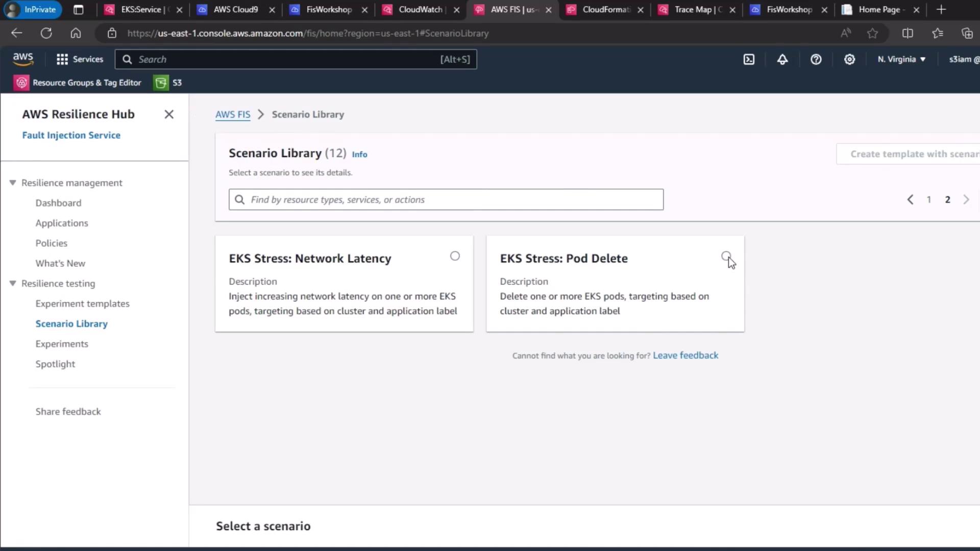Select EKS Stress: Network Latency scenario radio
Image resolution: width=980 pixels, height=551 pixels.
455,256
